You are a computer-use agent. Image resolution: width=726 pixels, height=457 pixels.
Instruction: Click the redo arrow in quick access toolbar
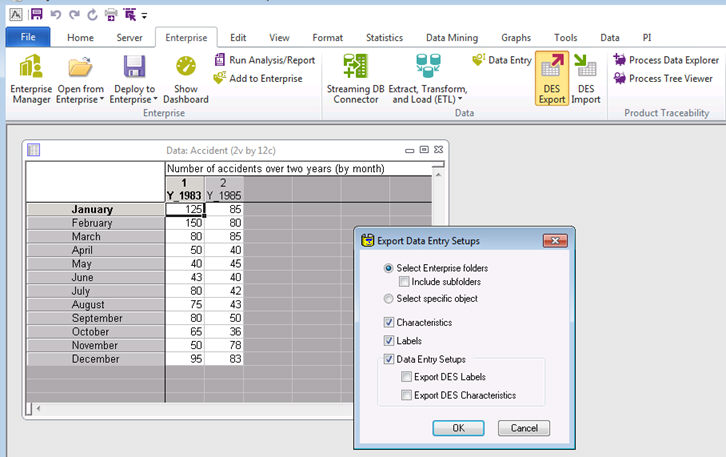point(74,15)
